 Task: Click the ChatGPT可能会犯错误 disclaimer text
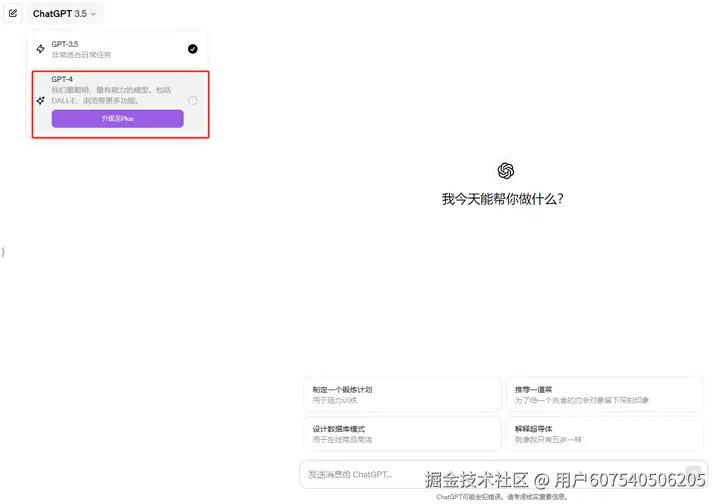(502, 497)
